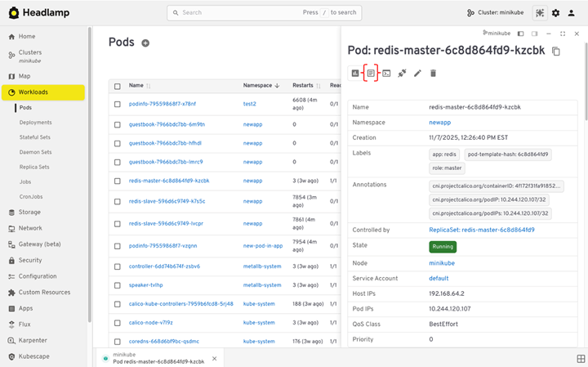The height and width of the screenshot is (367, 588).
Task: Check the guestbook-7966bdc7bb-6m9tn row checkbox
Action: tap(118, 124)
